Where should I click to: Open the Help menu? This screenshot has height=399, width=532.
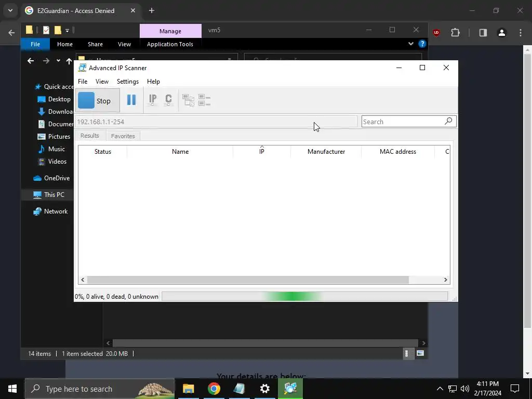point(153,82)
